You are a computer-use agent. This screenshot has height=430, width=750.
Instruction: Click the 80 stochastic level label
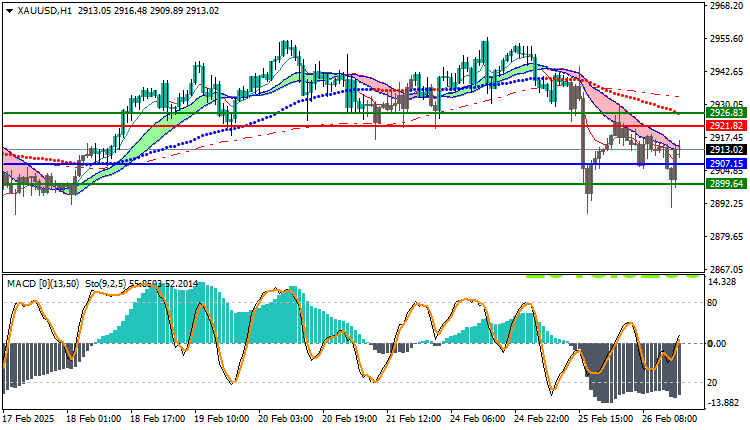712,303
